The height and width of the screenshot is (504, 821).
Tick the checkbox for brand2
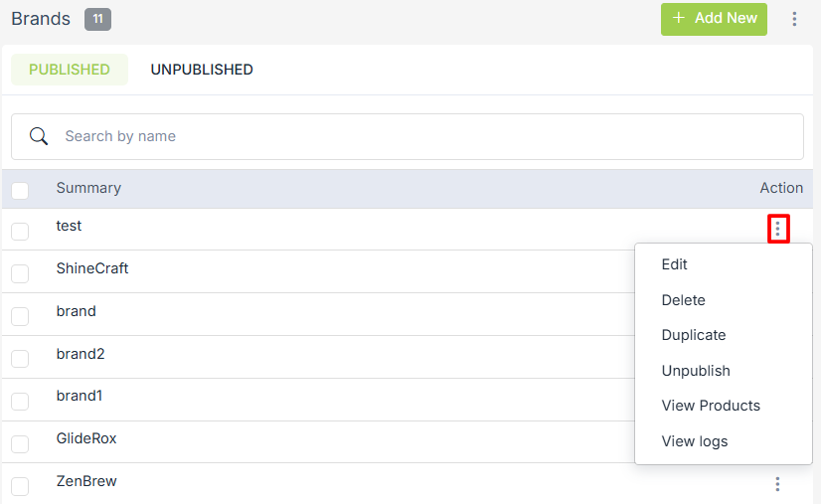(x=20, y=359)
